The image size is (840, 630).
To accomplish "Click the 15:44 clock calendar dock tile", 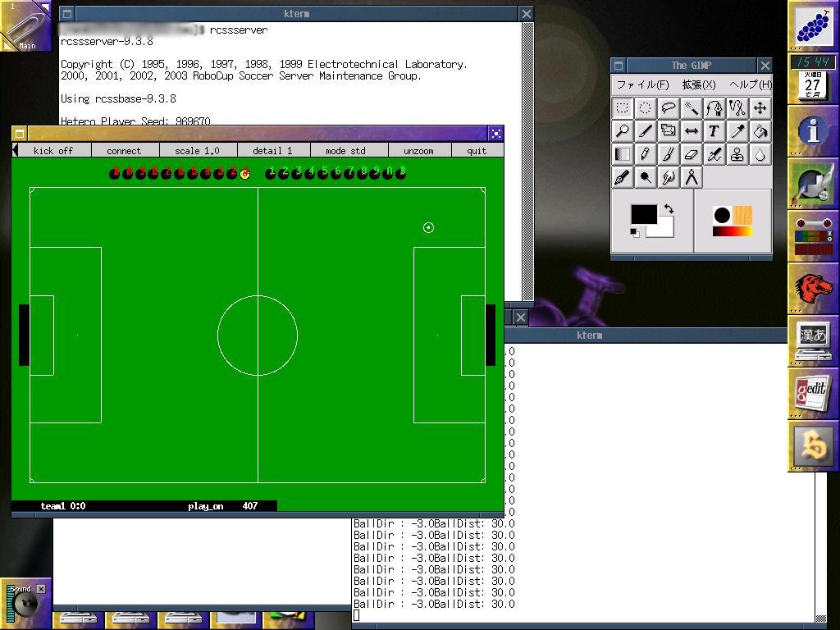I will [813, 78].
